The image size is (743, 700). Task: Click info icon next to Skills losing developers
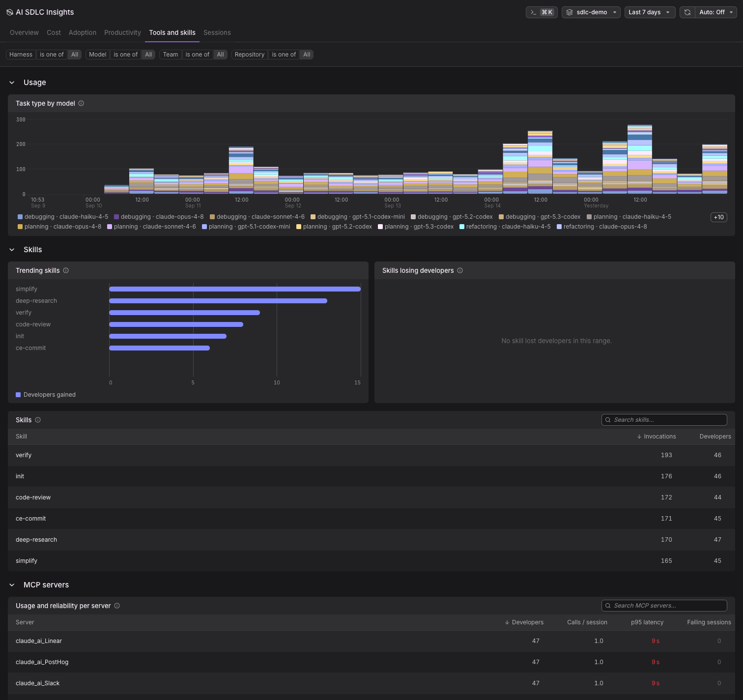pyautogui.click(x=460, y=270)
